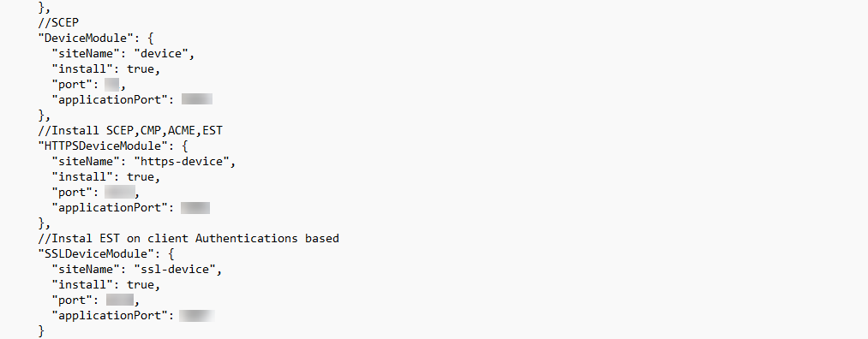Click the //SCEP comment line
This screenshot has width=868, height=339.
pyautogui.click(x=58, y=23)
